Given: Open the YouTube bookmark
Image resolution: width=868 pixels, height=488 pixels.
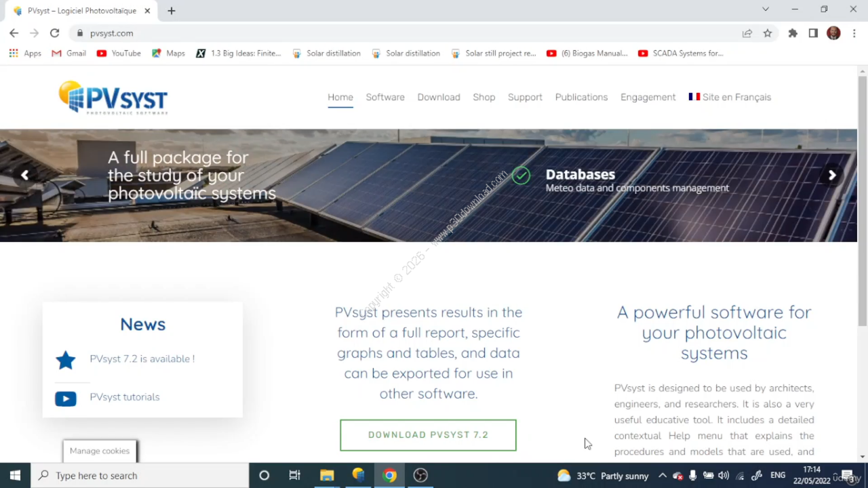Looking at the screenshot, I should (x=119, y=54).
